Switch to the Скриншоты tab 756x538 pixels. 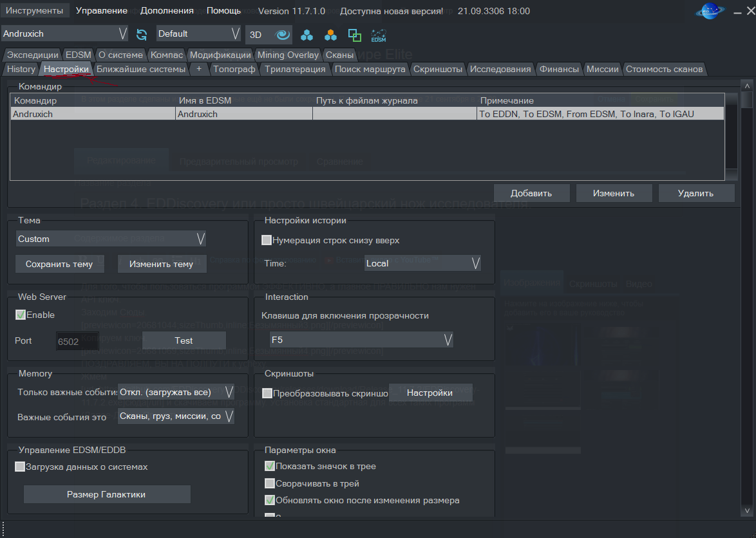point(438,69)
